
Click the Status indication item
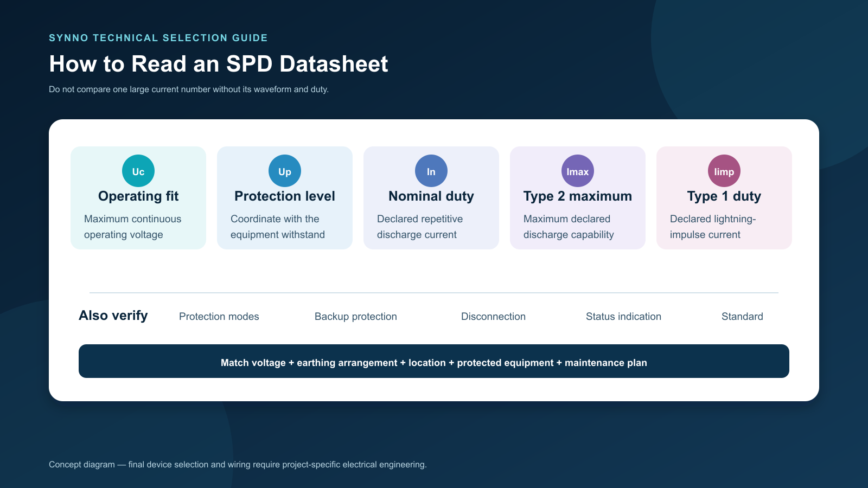(x=623, y=316)
